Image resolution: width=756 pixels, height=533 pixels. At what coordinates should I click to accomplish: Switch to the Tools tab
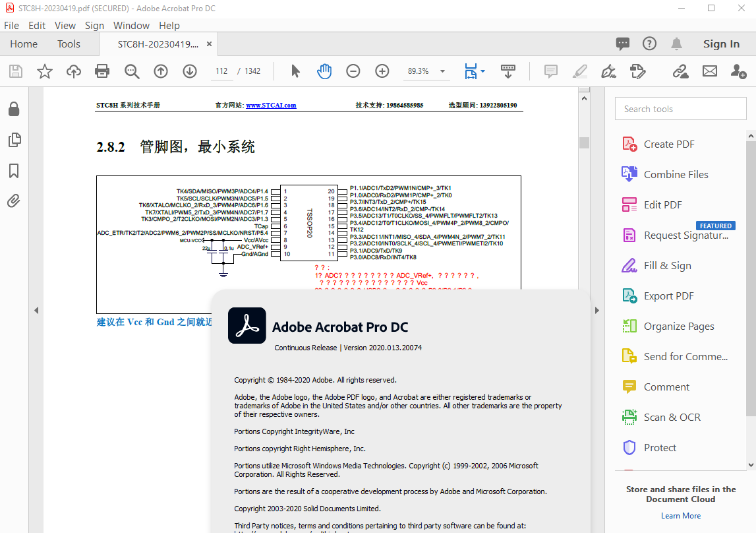point(69,44)
